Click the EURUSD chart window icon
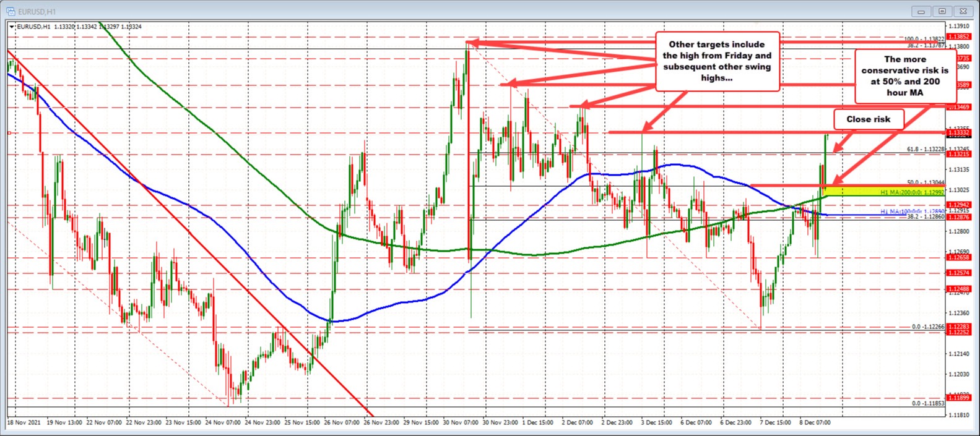The image size is (980, 436). [x=11, y=11]
